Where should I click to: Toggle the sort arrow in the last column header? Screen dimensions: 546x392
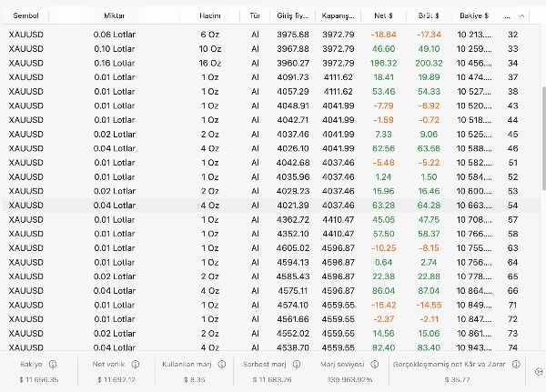(x=521, y=15)
